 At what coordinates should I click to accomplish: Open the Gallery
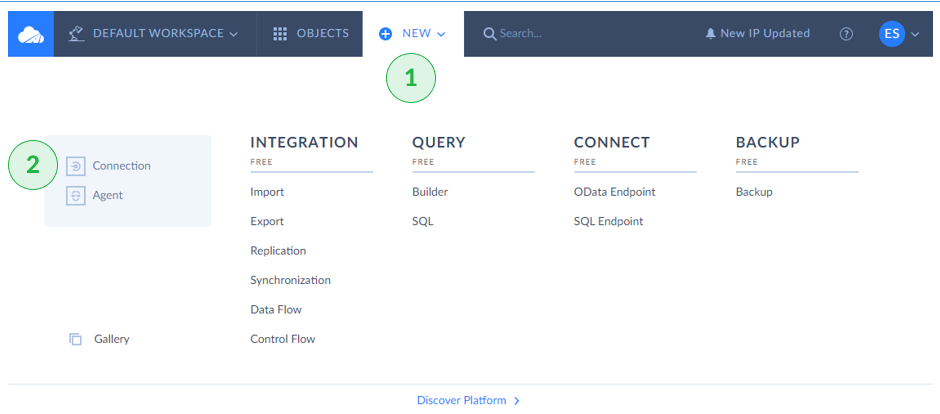(x=112, y=339)
